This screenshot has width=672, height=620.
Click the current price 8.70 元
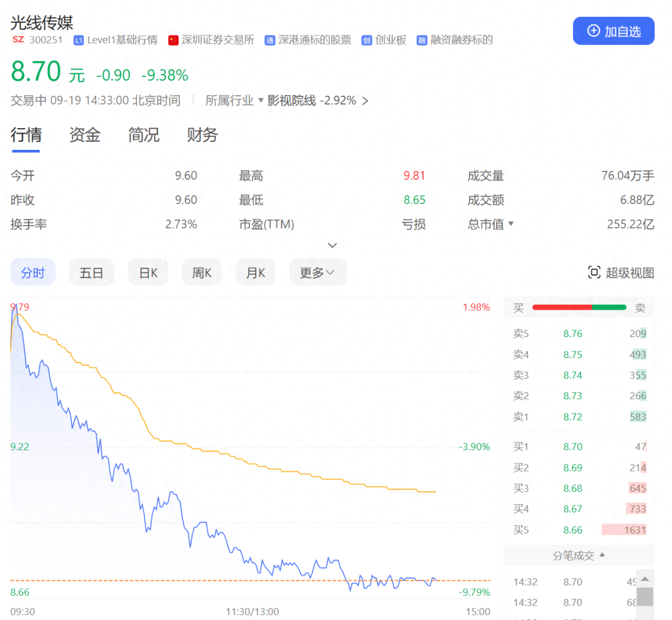point(48,72)
